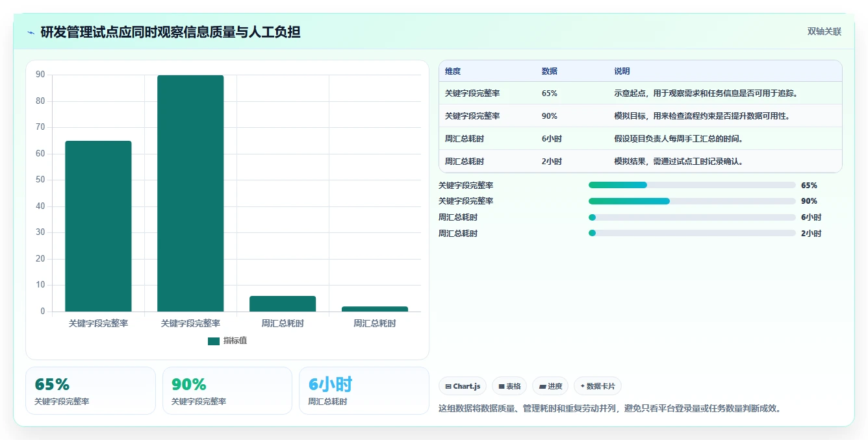The width and height of the screenshot is (868, 440).
Task: Click the 指标值 legend label under the chart
Action: (235, 341)
